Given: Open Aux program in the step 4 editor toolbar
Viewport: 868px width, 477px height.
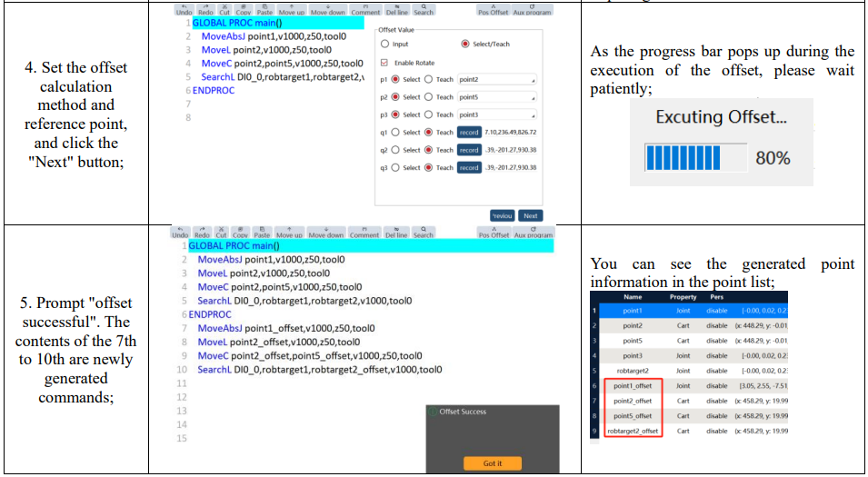Looking at the screenshot, I should pos(532,9).
